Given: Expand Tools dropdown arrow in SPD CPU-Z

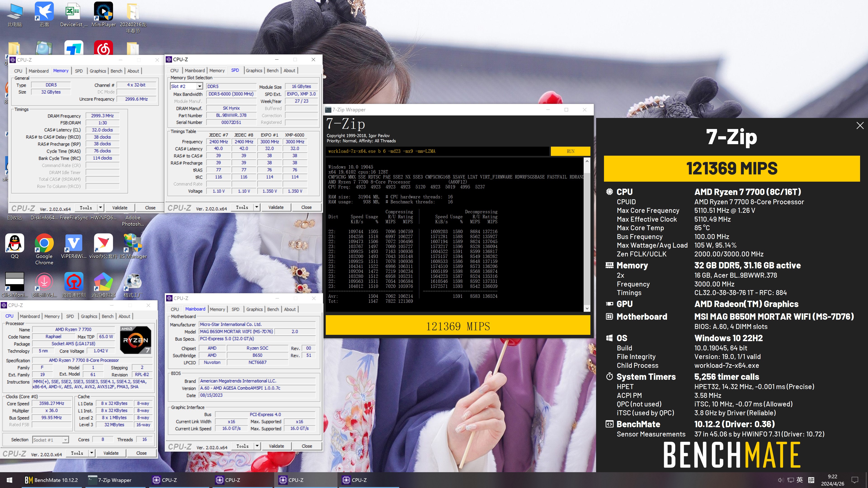Looking at the screenshot, I should pyautogui.click(x=257, y=207).
